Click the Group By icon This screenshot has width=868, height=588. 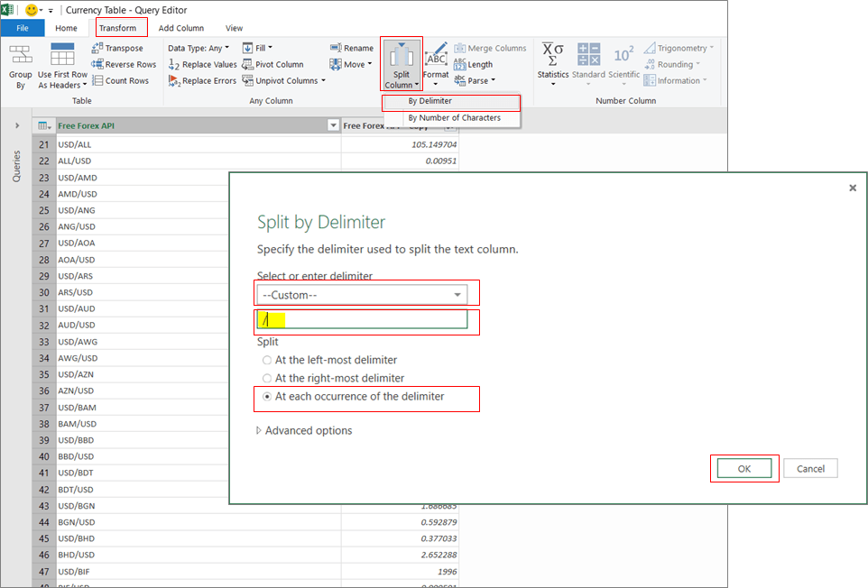pos(21,54)
